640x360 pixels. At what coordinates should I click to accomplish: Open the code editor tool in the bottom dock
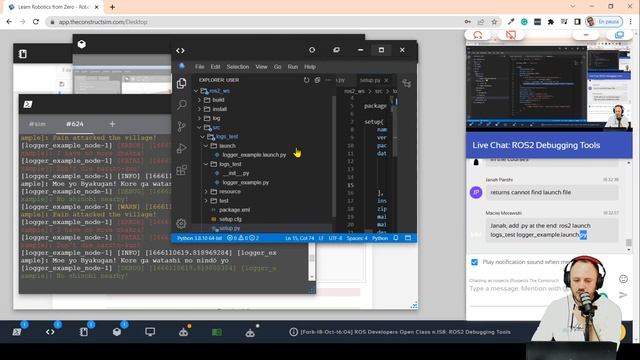click(50, 332)
